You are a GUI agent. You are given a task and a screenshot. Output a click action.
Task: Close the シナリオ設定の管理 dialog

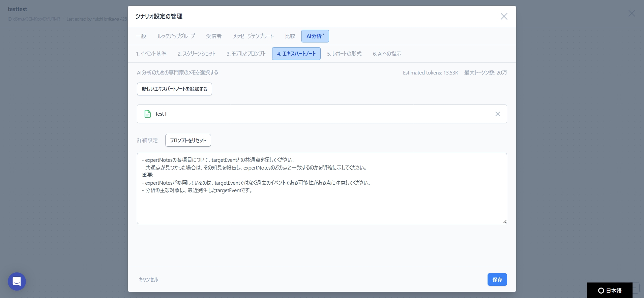(x=504, y=17)
